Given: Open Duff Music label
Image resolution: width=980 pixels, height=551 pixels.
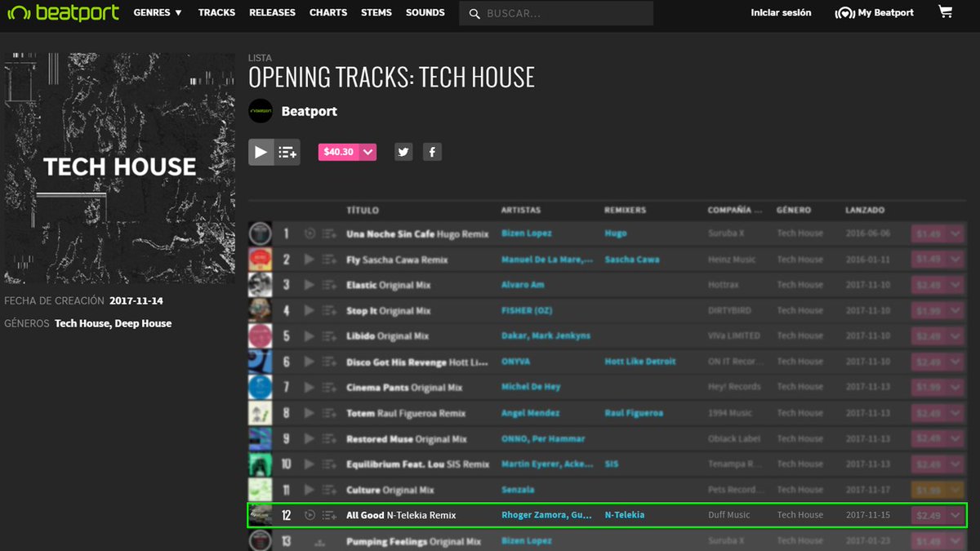Looking at the screenshot, I should click(x=728, y=515).
